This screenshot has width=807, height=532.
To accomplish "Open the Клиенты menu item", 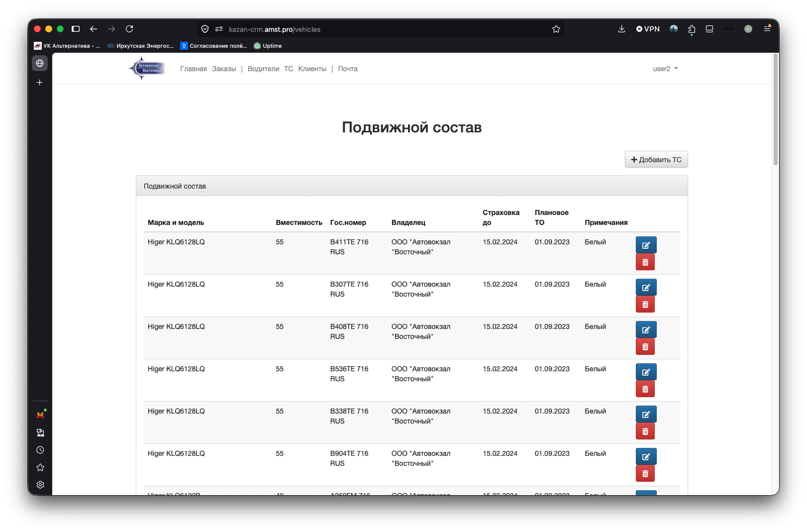I will 312,69.
